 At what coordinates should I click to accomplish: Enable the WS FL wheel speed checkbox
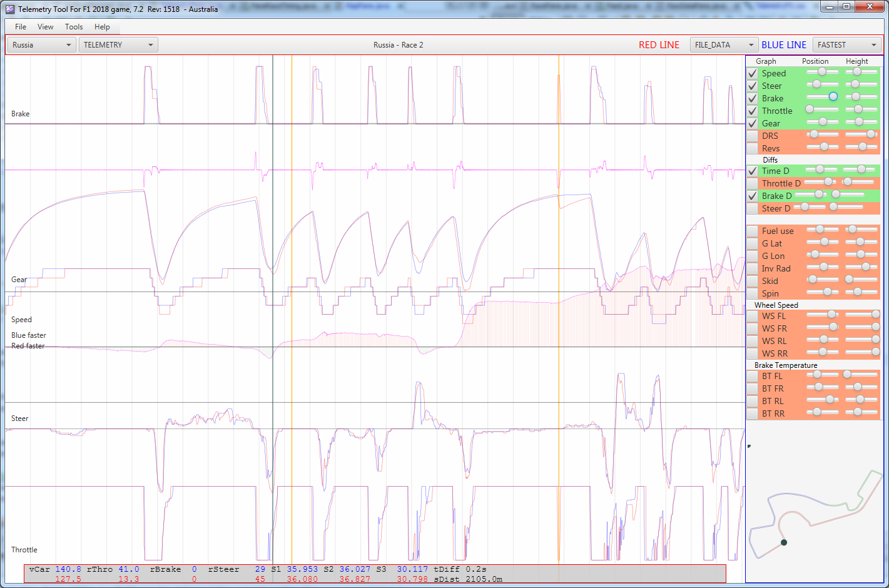click(753, 316)
